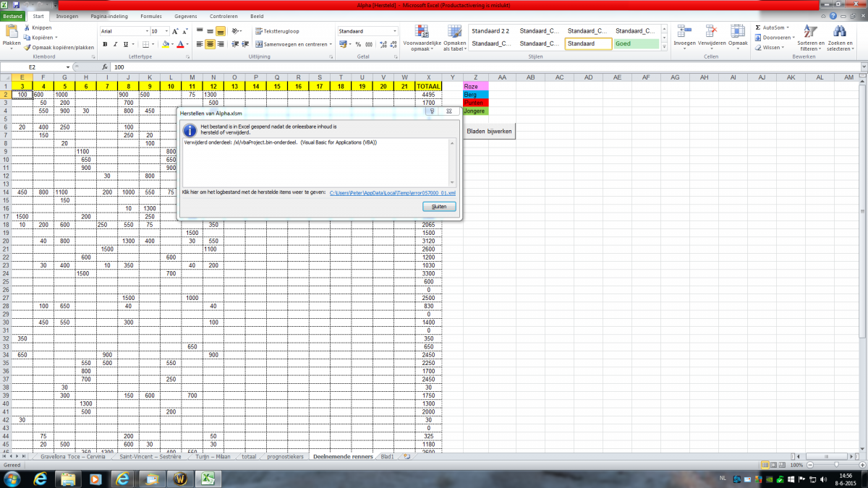The image size is (868, 488).
Task: Open the font size dropdown
Action: [166, 32]
